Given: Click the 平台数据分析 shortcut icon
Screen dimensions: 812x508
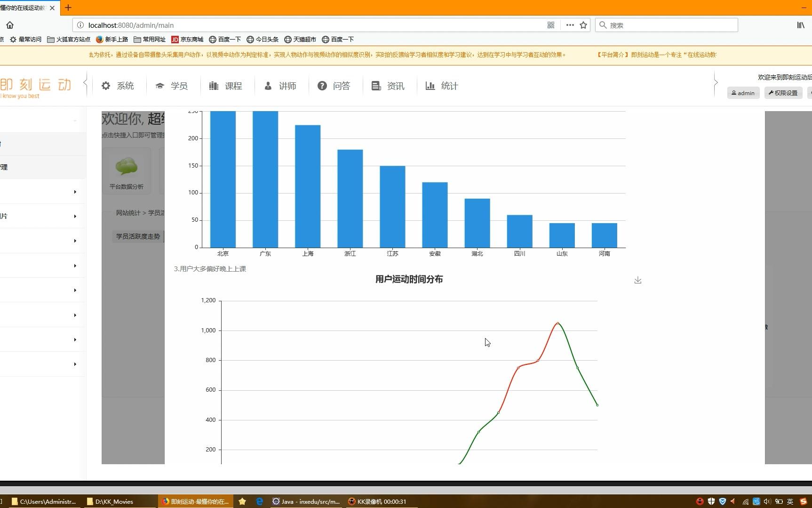Looking at the screenshot, I should [x=127, y=170].
